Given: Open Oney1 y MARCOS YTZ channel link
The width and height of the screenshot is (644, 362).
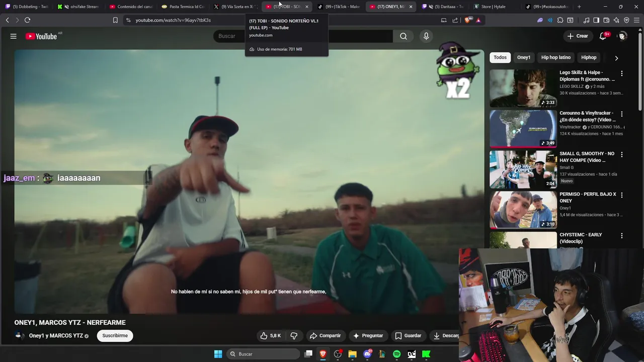Looking at the screenshot, I should click(x=56, y=336).
